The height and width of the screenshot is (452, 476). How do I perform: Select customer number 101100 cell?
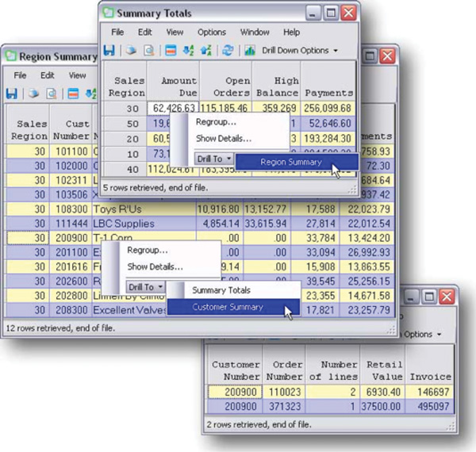point(71,151)
